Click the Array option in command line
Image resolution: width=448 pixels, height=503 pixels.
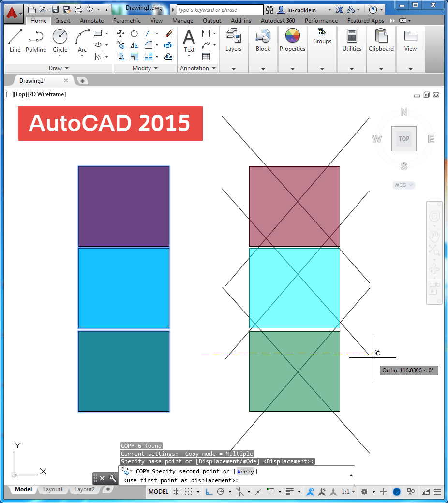click(245, 471)
